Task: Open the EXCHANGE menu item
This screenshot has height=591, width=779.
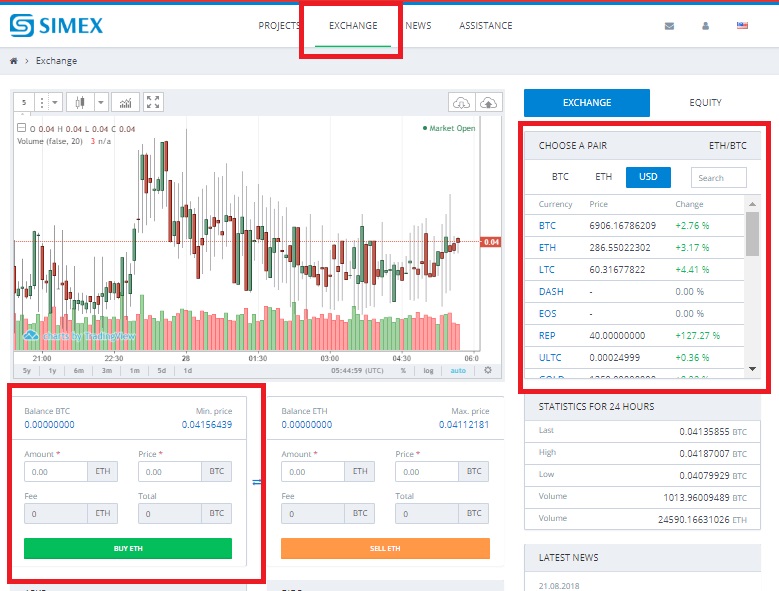Action: coord(353,25)
